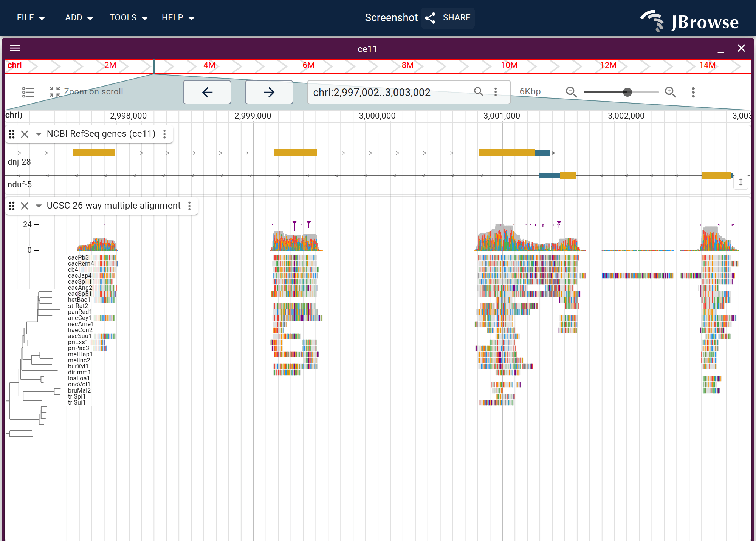Zoom in with the plus magnifier
Screen dimensions: 756x541
671,92
